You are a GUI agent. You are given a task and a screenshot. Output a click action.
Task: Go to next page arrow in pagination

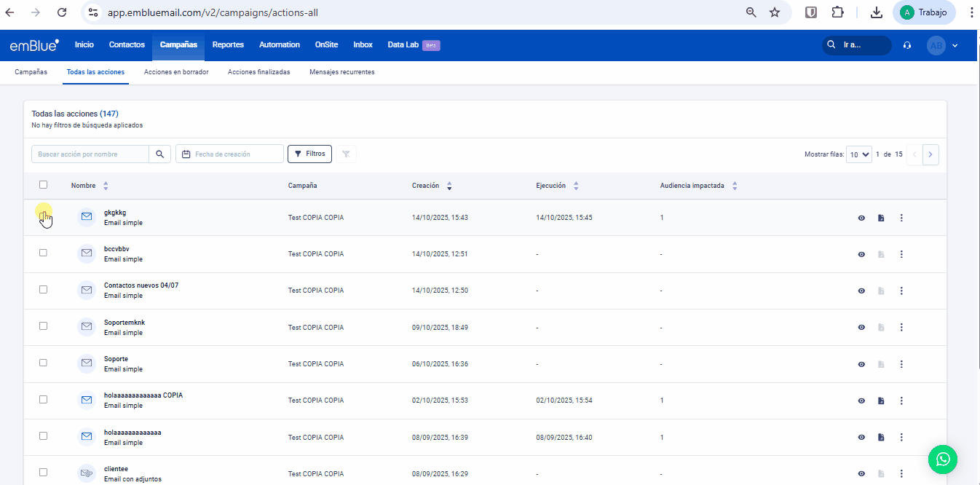pos(930,154)
